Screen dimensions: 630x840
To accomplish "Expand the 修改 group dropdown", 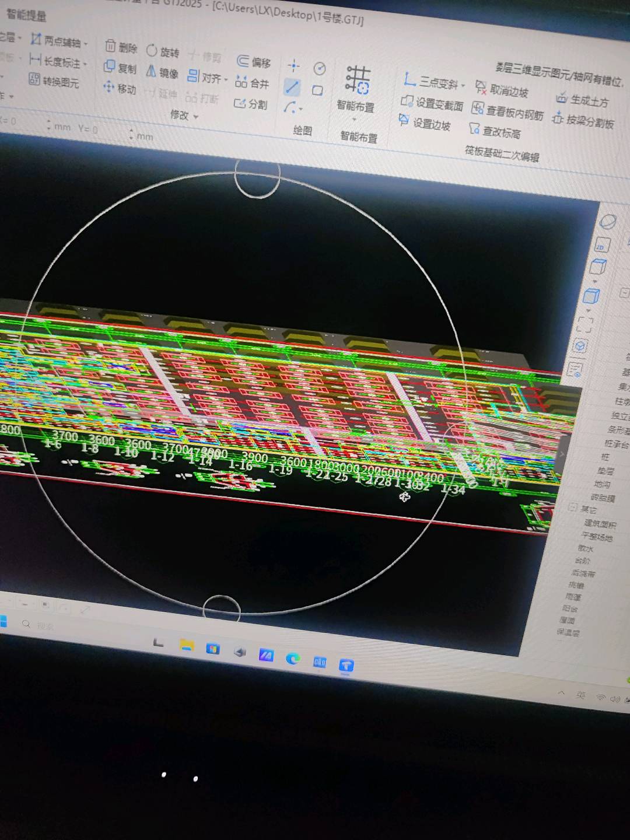I will (196, 117).
